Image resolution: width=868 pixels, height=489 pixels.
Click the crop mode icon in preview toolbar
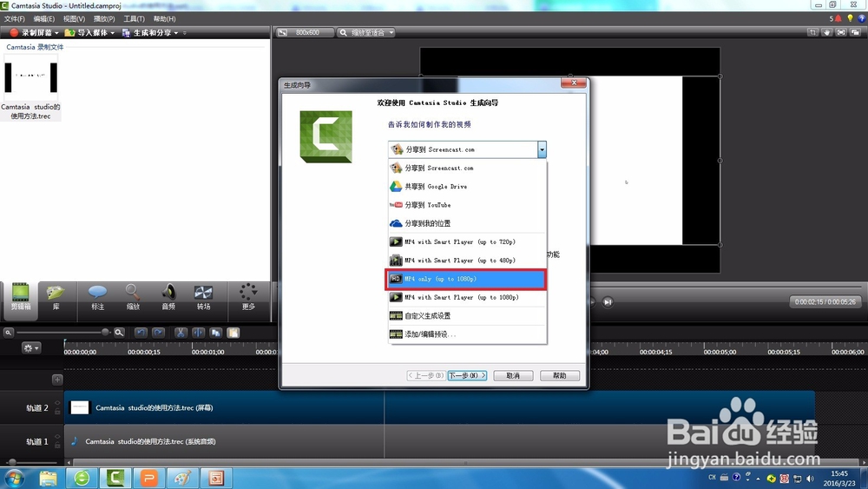pos(812,33)
